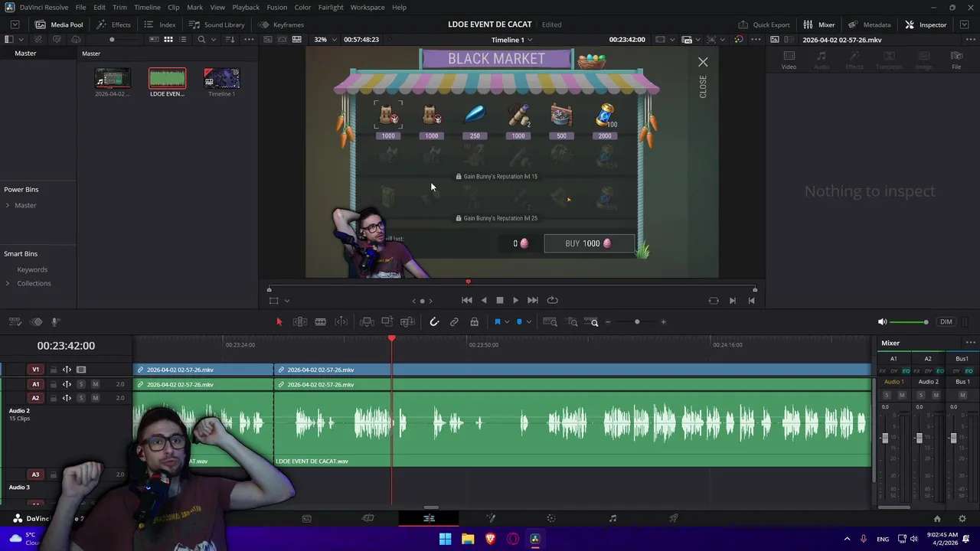Click Full Extent Zoom icon
The height and width of the screenshot is (551, 980).
[550, 322]
